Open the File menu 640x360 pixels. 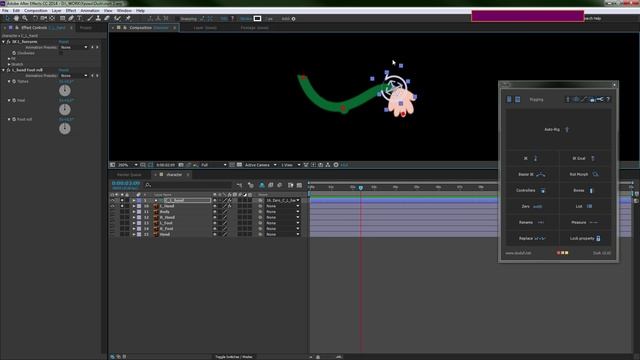pyautogui.click(x=5, y=11)
